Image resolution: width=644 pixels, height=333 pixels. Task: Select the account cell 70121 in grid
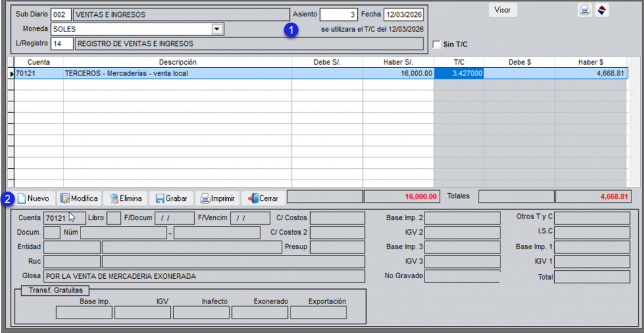38,74
